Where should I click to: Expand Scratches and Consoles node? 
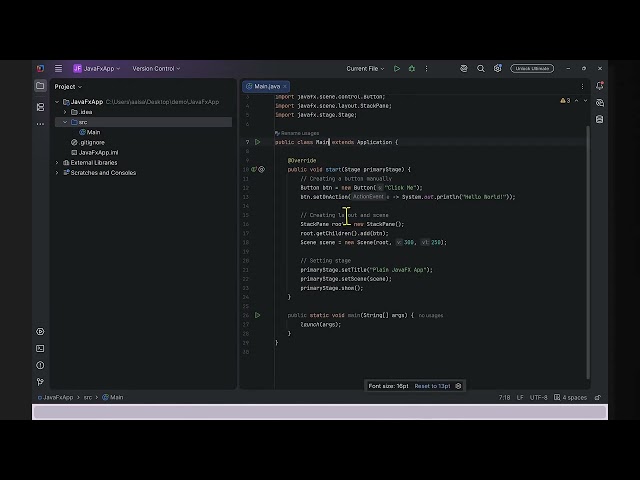click(57, 173)
